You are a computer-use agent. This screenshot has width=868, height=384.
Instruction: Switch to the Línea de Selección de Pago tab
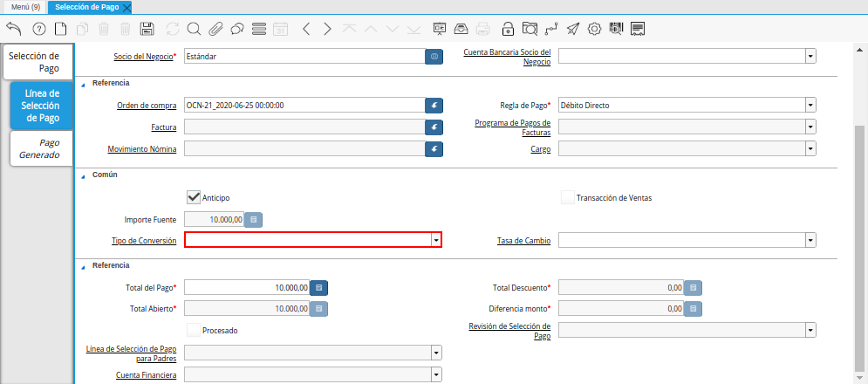[42, 106]
